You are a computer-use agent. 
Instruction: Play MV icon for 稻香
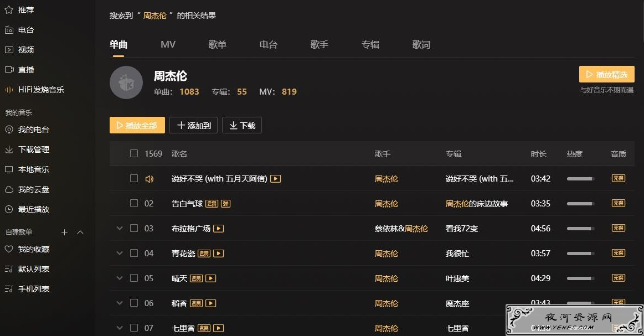[x=210, y=303]
